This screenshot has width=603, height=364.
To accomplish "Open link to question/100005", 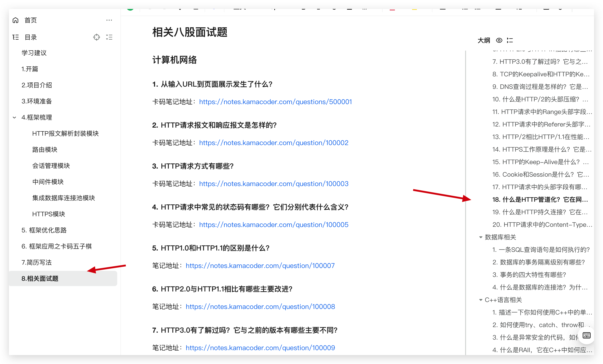I will [274, 225].
